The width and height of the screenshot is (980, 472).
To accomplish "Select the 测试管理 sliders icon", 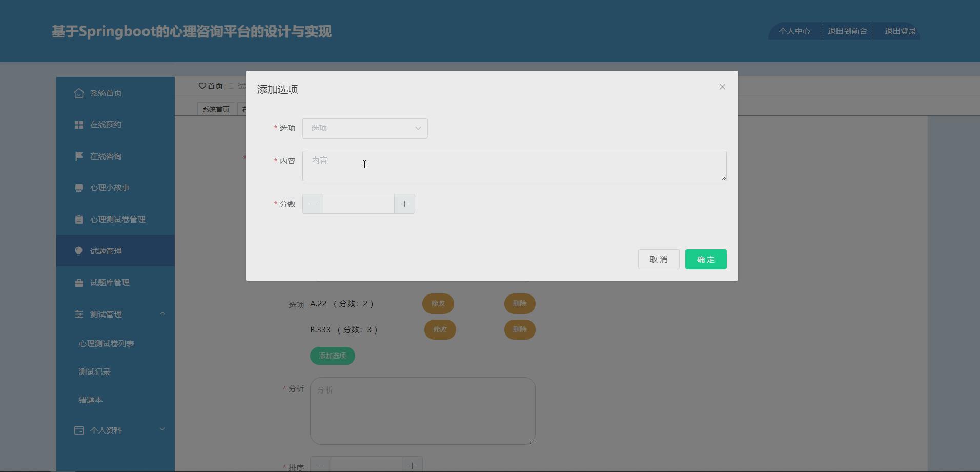I will [78, 313].
